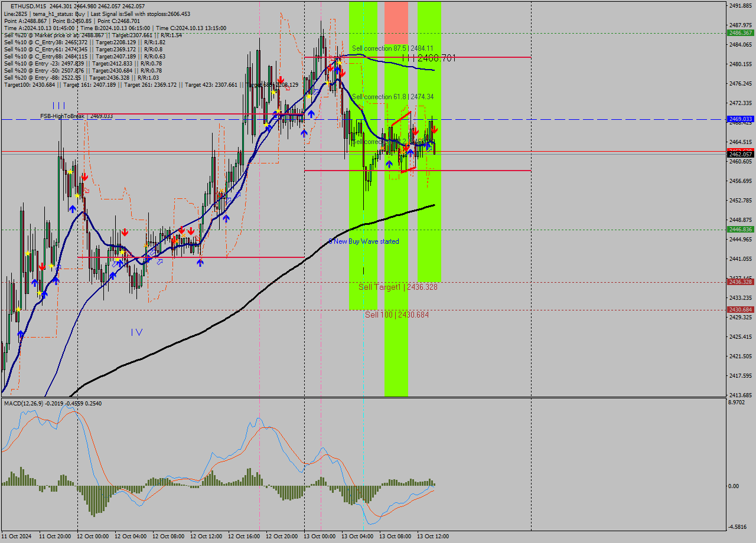
Task: Select 'Sell %20 @ Market price' row
Action: click(x=93, y=35)
